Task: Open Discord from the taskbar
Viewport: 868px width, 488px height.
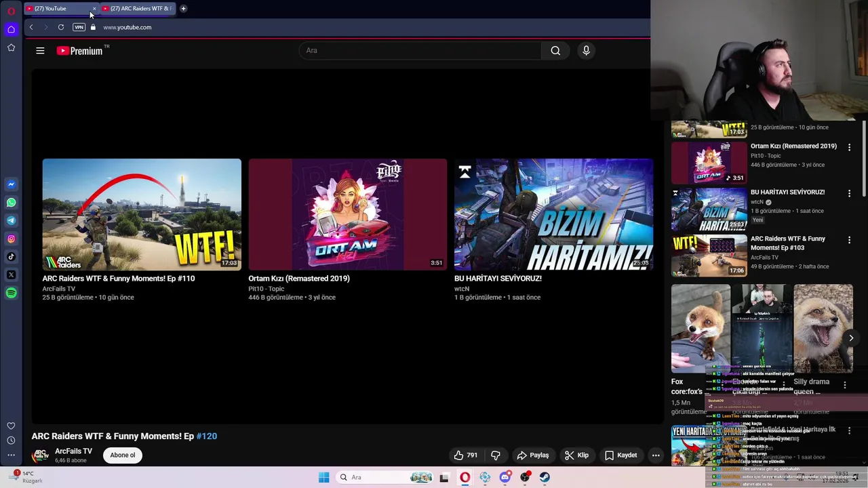Action: (505, 477)
